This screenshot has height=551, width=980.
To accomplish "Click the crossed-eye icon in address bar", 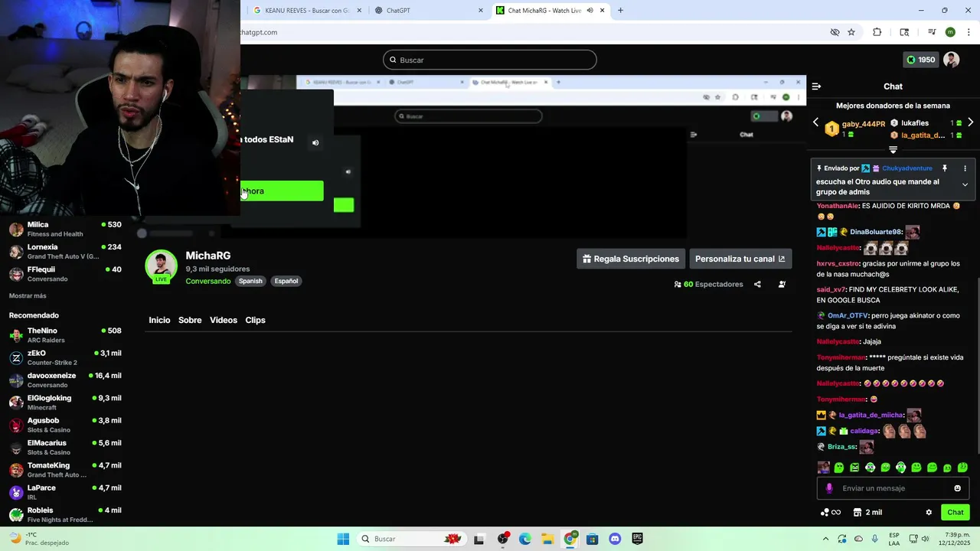I will click(x=835, y=32).
